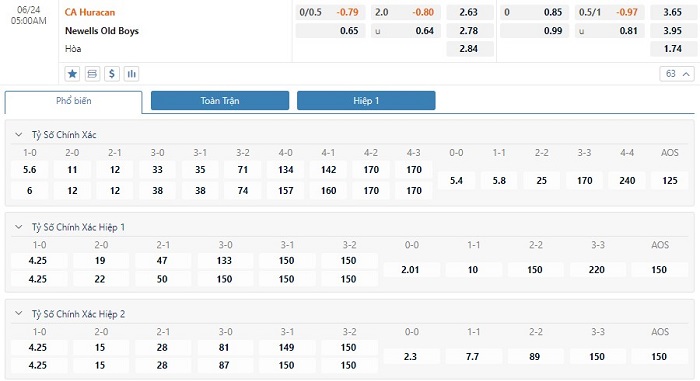Open the Newells Old Boys team name

click(x=102, y=31)
